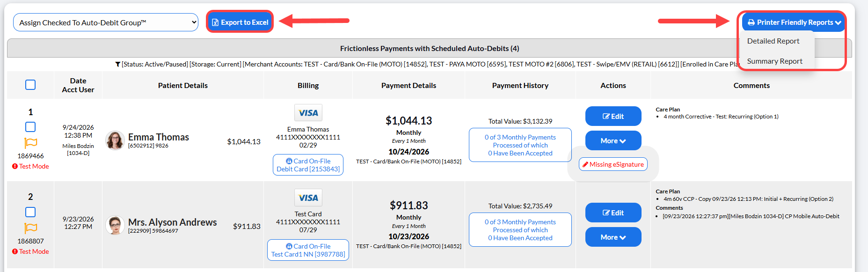Edit Emma Thomas's auto-debit

click(613, 116)
